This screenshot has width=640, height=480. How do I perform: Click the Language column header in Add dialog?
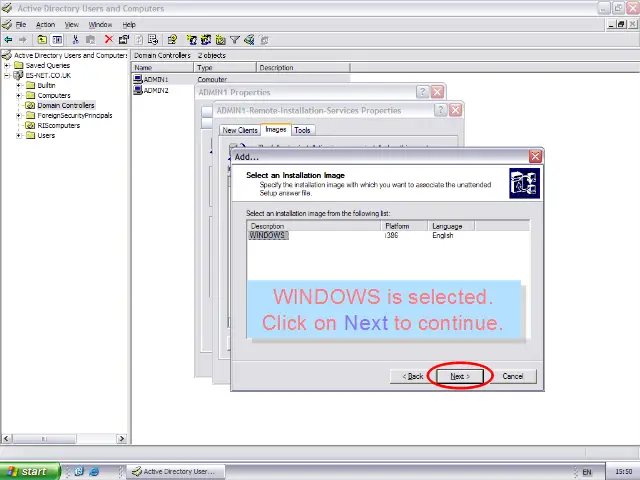pos(451,226)
